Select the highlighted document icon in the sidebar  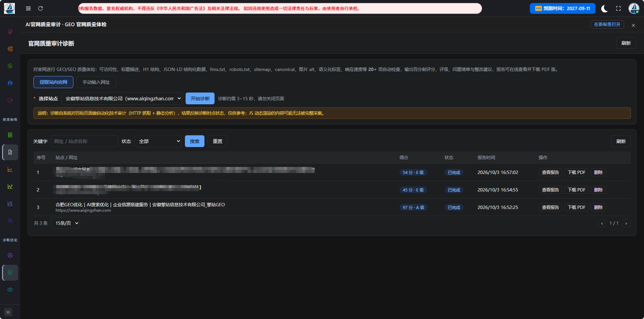click(x=10, y=152)
